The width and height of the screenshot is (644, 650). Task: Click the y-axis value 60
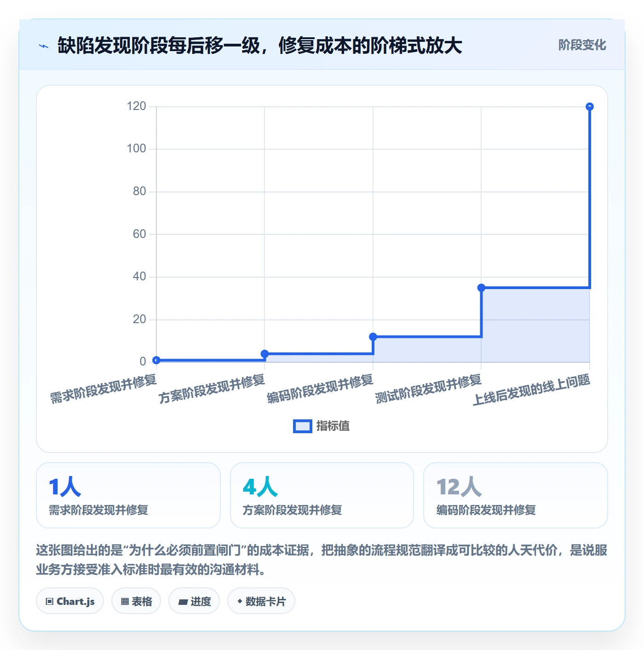coord(139,234)
